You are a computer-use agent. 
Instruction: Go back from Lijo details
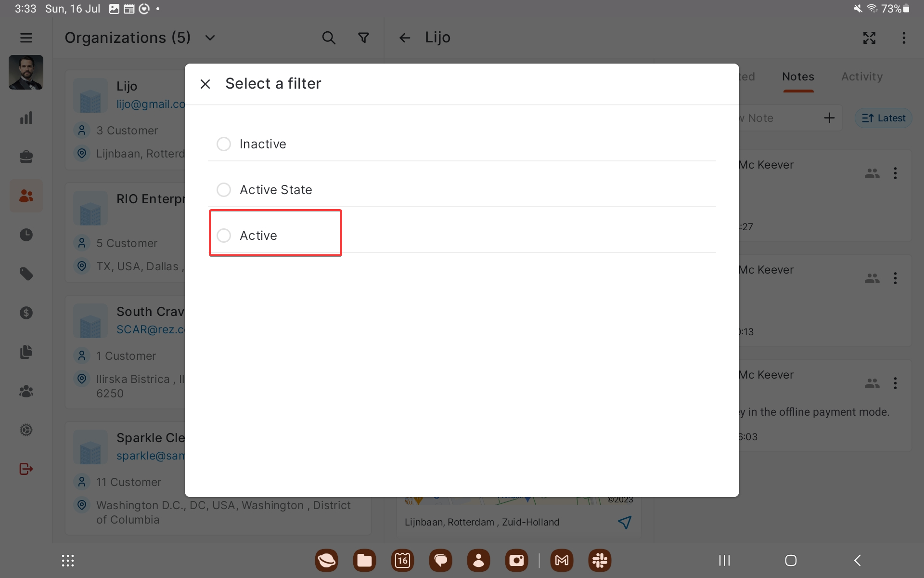coord(405,38)
